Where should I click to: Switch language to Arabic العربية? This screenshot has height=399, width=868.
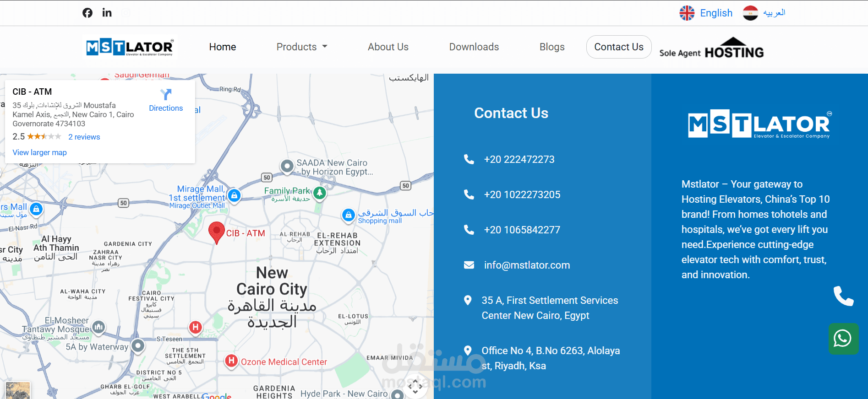(x=774, y=13)
